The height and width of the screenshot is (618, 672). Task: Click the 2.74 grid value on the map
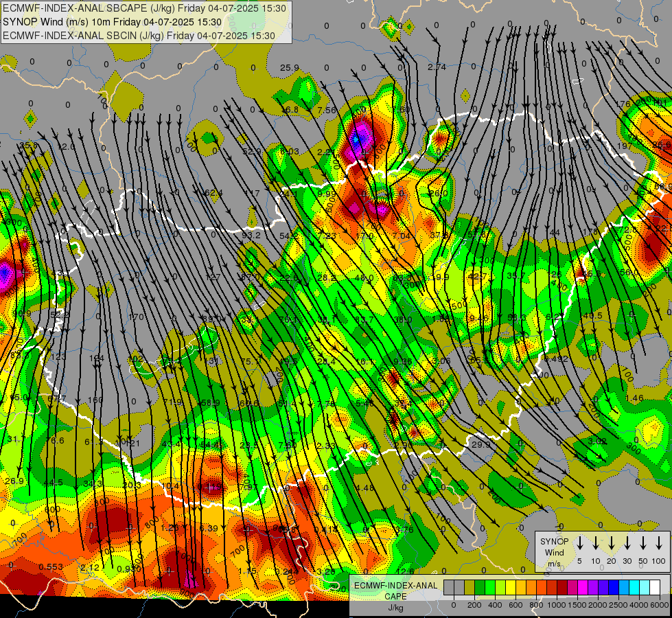pyautogui.click(x=437, y=67)
